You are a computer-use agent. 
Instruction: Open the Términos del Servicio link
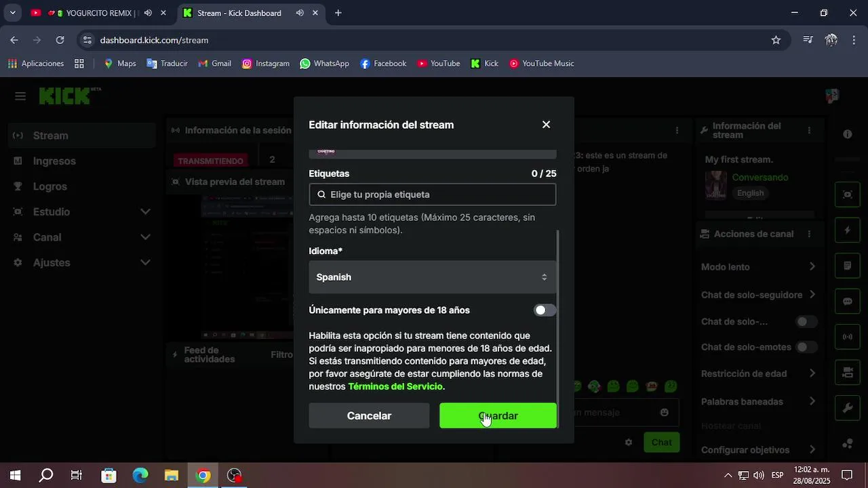[x=395, y=386]
